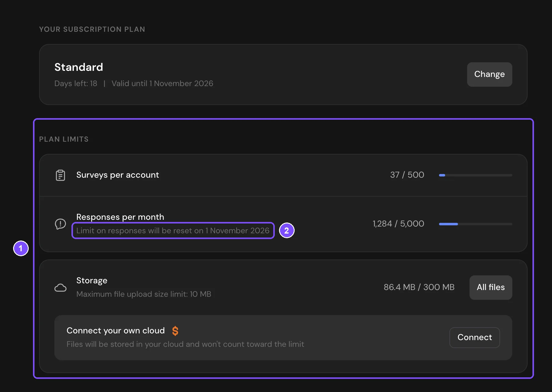
Task: Click Connect to link your own cloud
Action: pyautogui.click(x=474, y=337)
